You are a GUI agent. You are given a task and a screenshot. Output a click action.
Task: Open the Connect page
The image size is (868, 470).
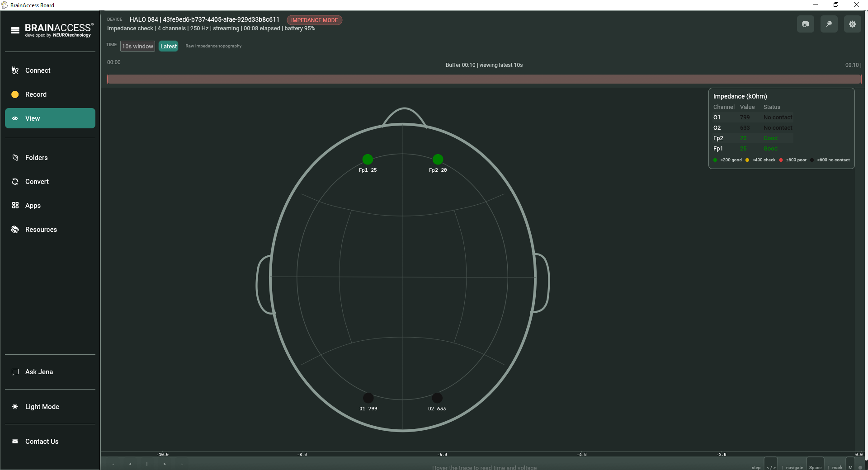[50, 70]
